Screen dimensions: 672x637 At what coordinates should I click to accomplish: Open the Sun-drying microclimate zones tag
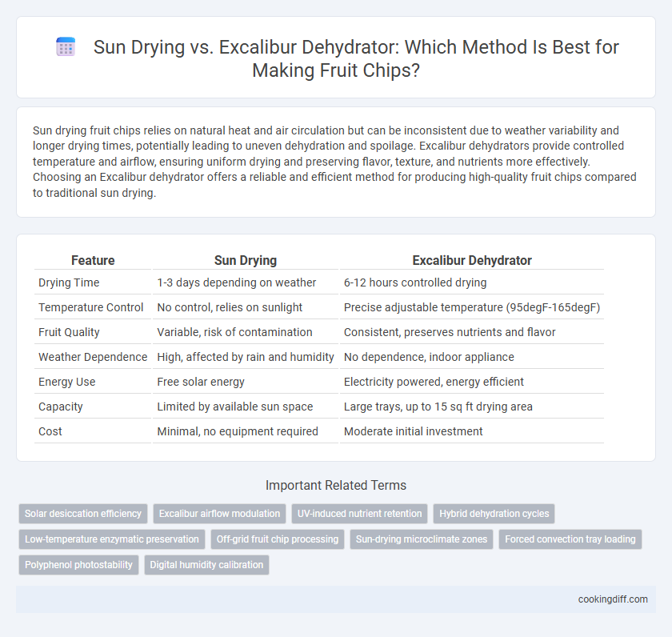click(x=422, y=539)
